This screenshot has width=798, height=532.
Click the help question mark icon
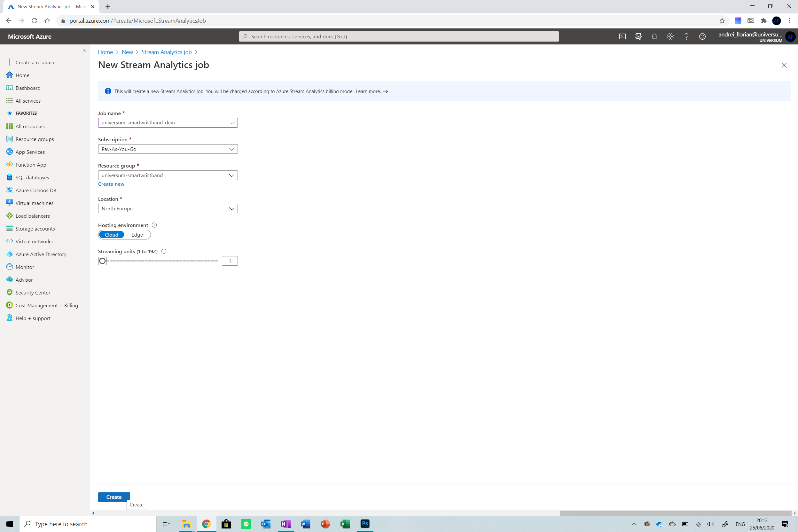tap(686, 36)
